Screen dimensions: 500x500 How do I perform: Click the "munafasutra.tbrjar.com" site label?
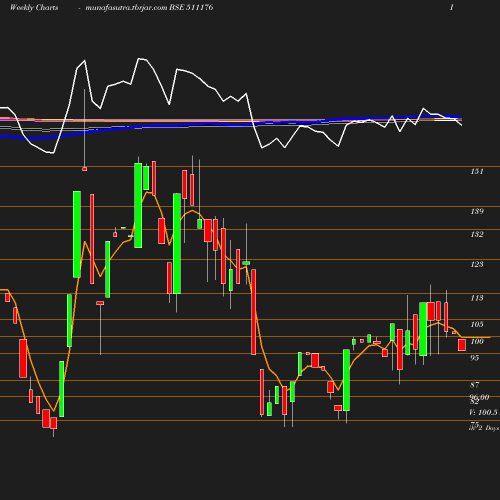pyautogui.click(x=126, y=8)
